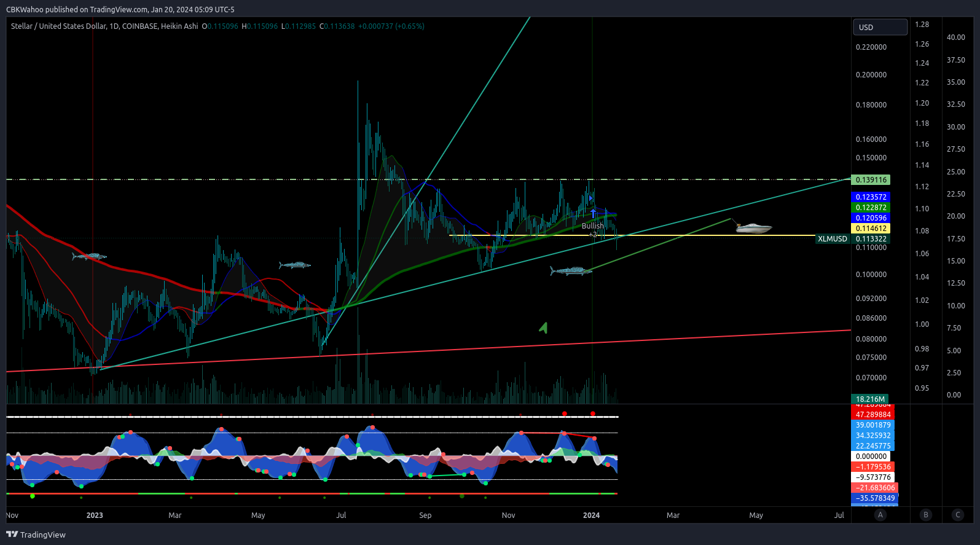The image size is (980, 545).
Task: Click the A auto-scale circle button
Action: [x=880, y=515]
